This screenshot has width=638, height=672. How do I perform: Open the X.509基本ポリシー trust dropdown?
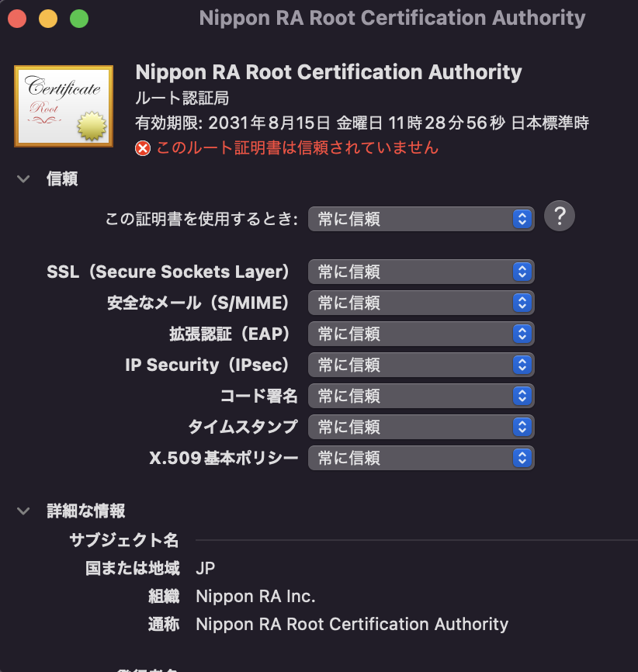point(421,458)
